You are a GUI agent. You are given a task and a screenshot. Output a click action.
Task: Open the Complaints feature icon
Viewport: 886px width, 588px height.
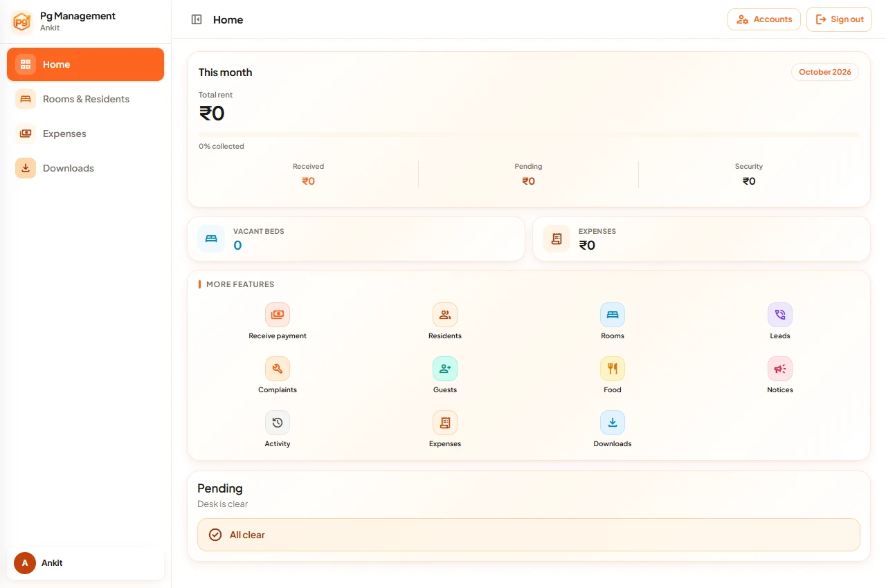pyautogui.click(x=278, y=369)
